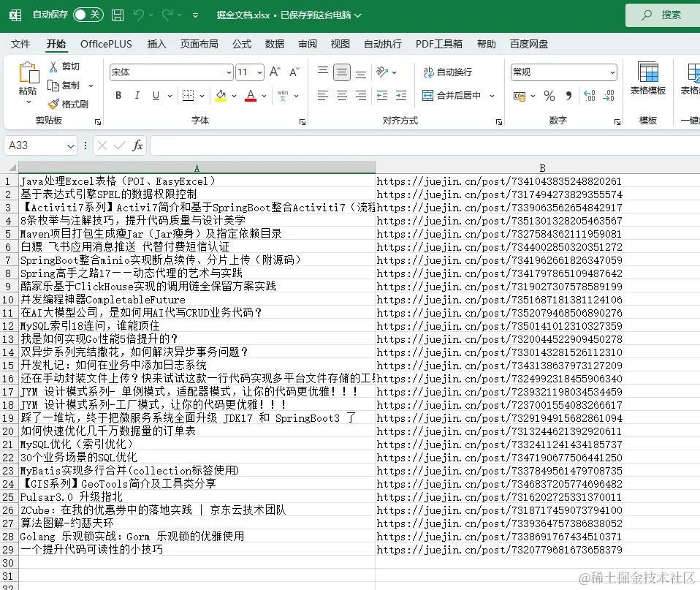The height and width of the screenshot is (590, 700).
Task: Apply the red font color
Action: [x=251, y=95]
